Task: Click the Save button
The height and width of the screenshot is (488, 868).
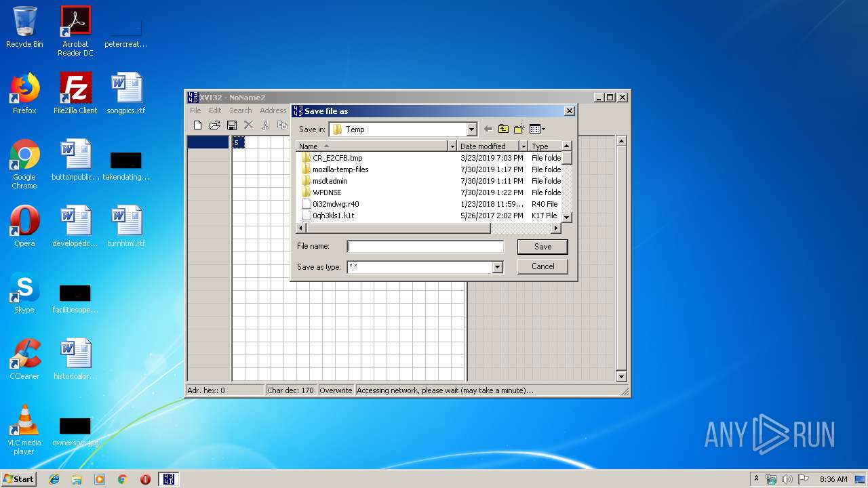Action: pos(542,247)
